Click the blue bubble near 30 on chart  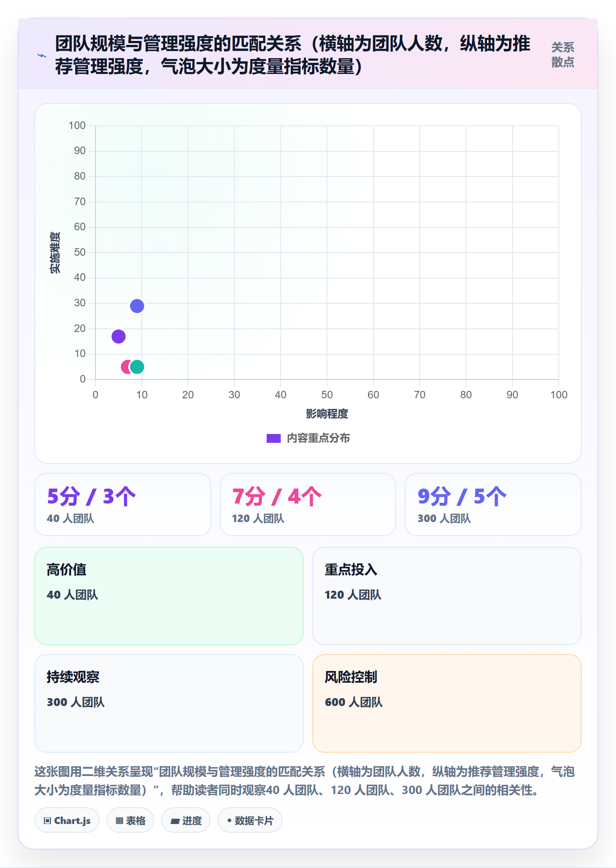pyautogui.click(x=137, y=306)
